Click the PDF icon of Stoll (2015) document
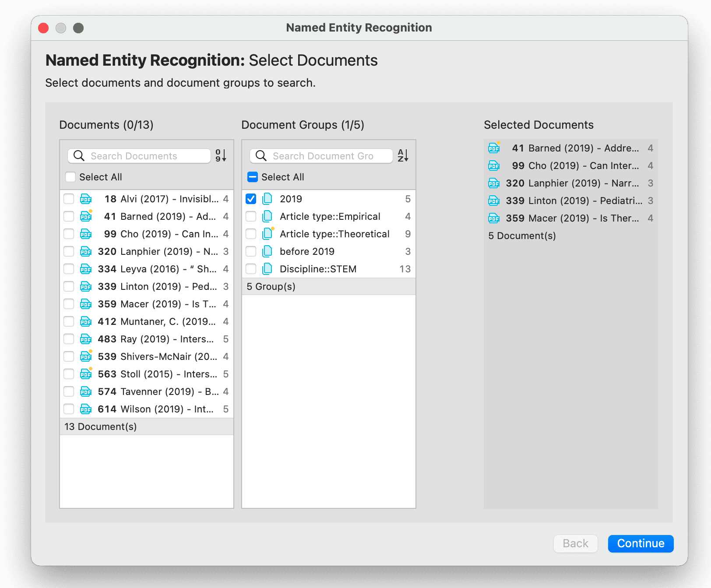The image size is (711, 588). coord(86,374)
